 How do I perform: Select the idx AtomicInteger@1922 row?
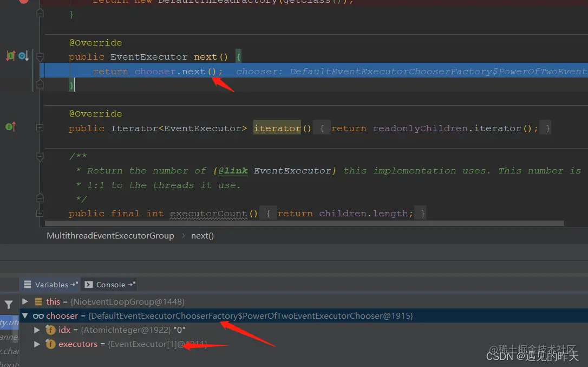(303, 330)
